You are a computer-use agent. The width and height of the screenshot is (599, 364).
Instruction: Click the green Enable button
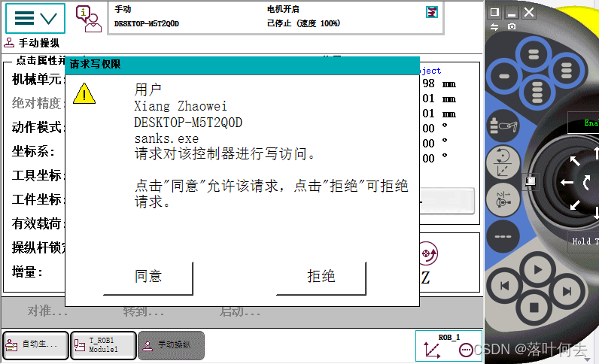[x=583, y=123]
